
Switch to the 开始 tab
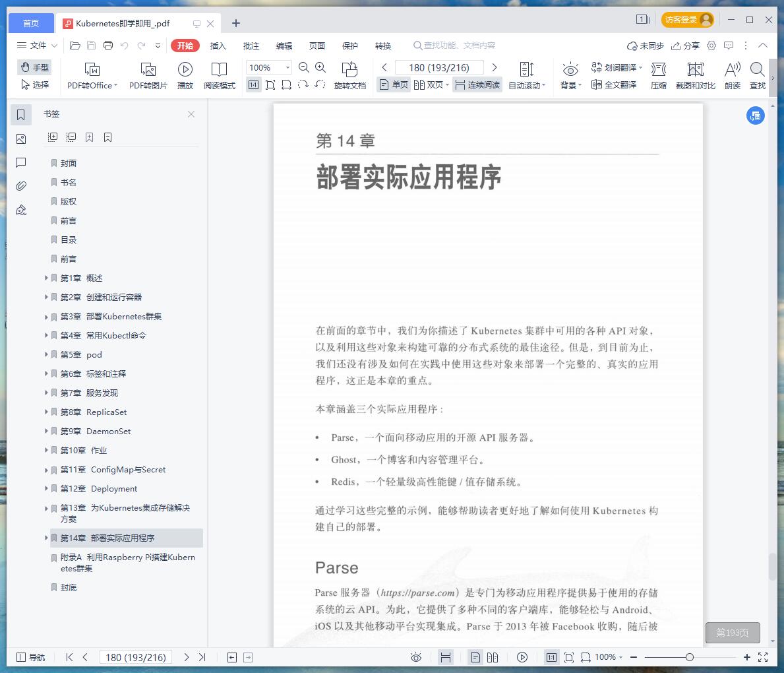(x=185, y=46)
